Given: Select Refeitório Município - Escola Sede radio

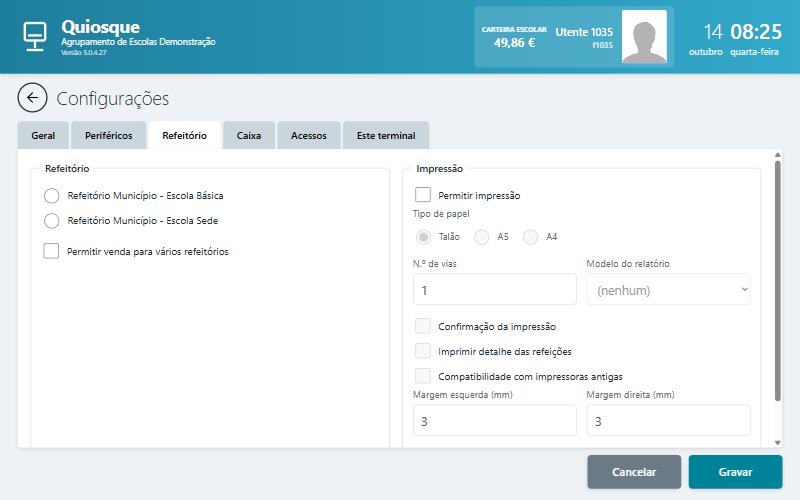Looking at the screenshot, I should point(52,220).
